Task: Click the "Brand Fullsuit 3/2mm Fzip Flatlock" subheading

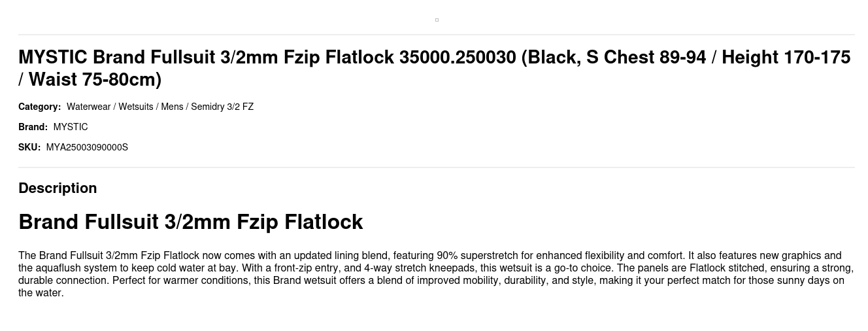Action: click(x=190, y=222)
